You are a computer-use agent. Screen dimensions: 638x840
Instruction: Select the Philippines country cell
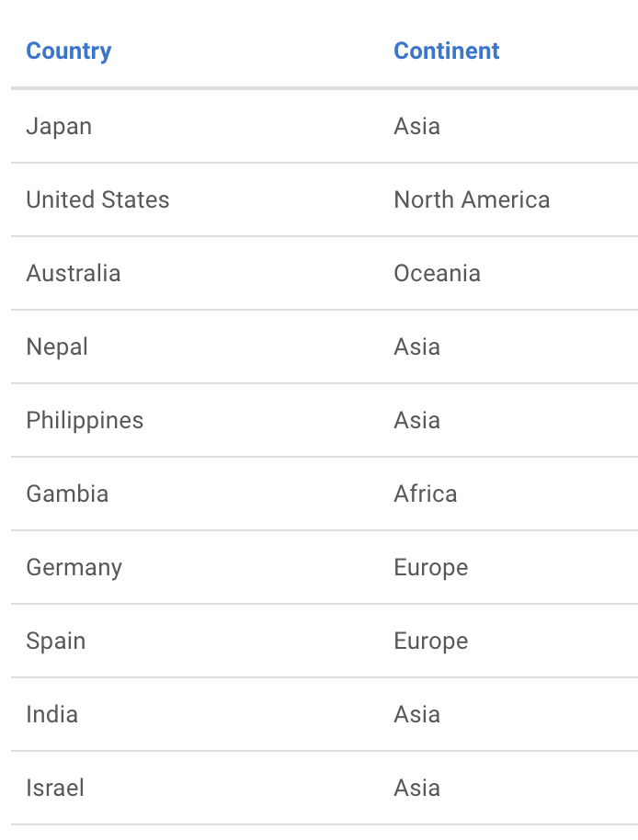tap(85, 420)
